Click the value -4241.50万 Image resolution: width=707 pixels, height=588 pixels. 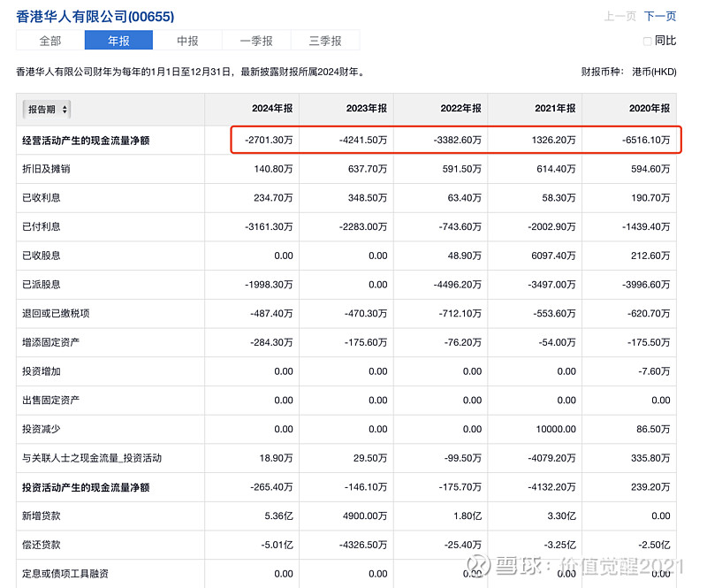coord(363,140)
